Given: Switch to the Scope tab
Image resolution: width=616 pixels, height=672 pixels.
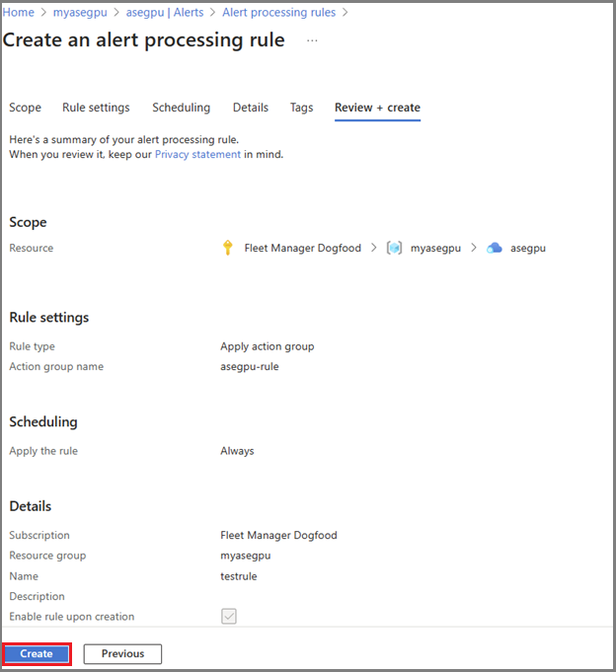Looking at the screenshot, I should (x=26, y=108).
